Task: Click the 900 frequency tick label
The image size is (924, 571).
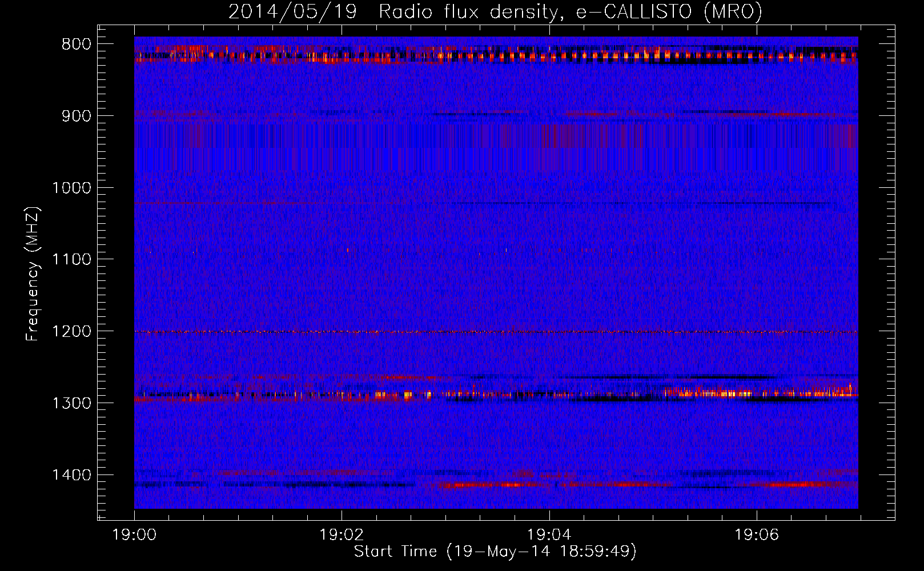Action: click(x=76, y=116)
